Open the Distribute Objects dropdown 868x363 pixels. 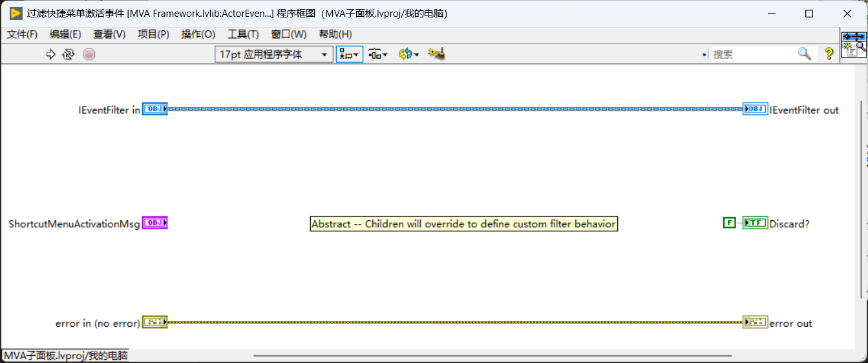[x=378, y=54]
